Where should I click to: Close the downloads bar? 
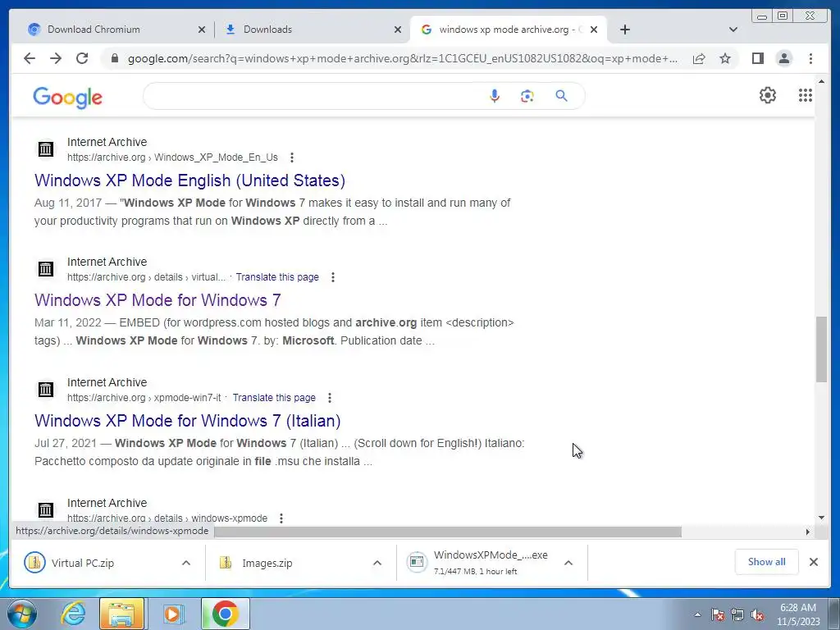[813, 562]
